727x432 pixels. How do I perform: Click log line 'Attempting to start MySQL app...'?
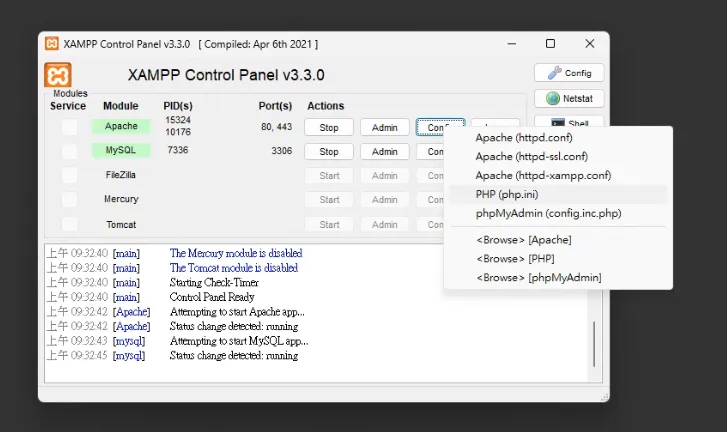[x=239, y=341]
